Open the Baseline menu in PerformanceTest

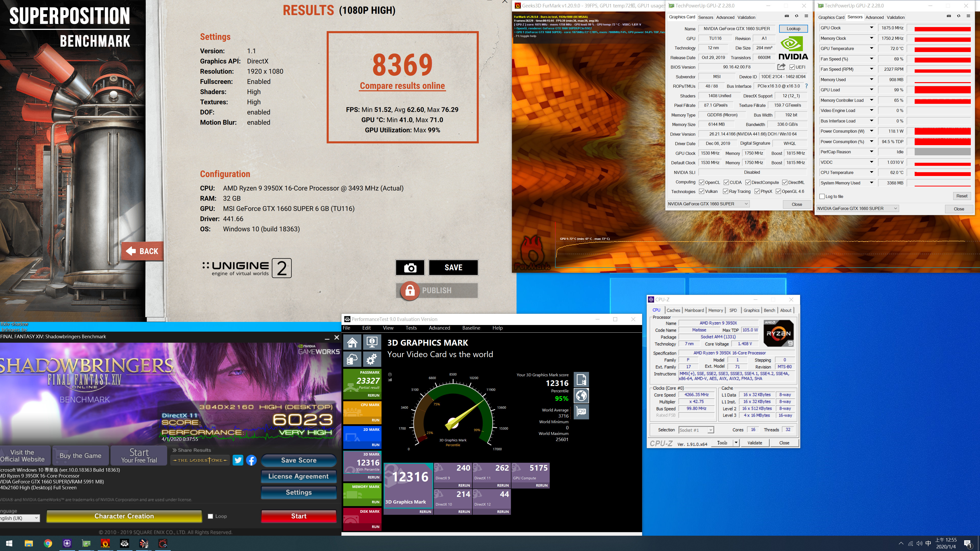click(x=471, y=328)
